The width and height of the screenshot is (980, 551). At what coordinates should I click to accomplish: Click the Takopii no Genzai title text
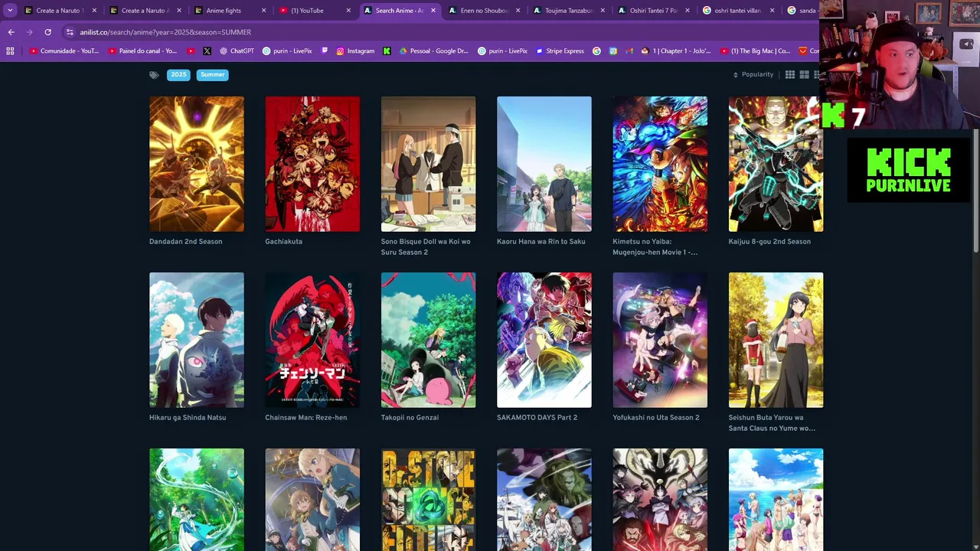410,418
